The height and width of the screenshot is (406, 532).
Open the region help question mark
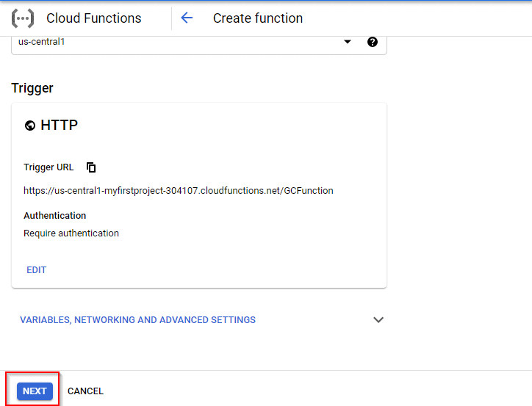pos(373,42)
